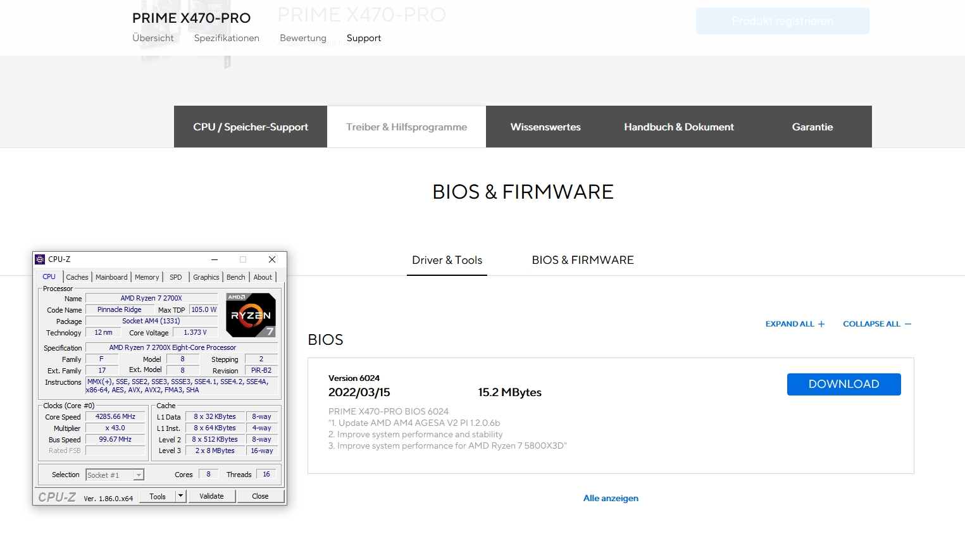Image resolution: width=965 pixels, height=560 pixels.
Task: Switch to the Driver & Tools sub-tab
Action: tap(447, 260)
